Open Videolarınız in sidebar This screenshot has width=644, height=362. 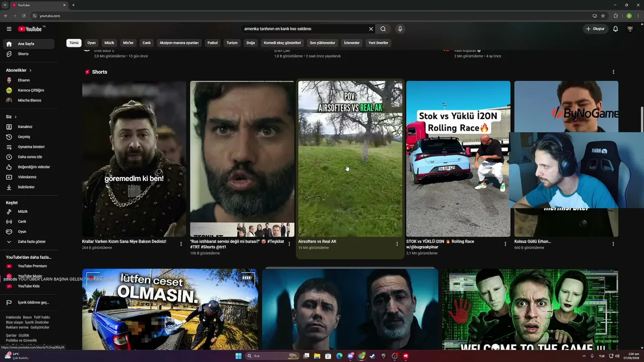[x=30, y=177]
